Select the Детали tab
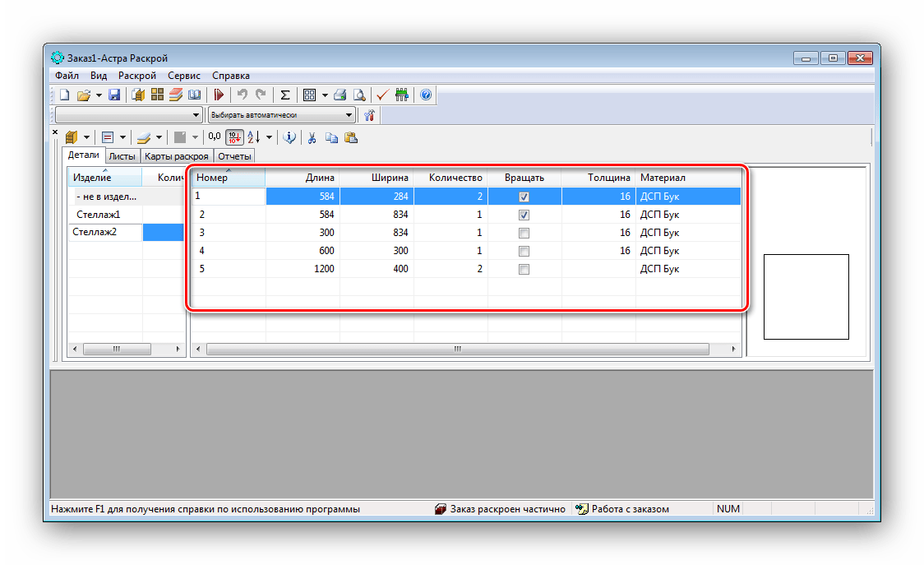Screen dimensions: 924x565 pos(84,155)
